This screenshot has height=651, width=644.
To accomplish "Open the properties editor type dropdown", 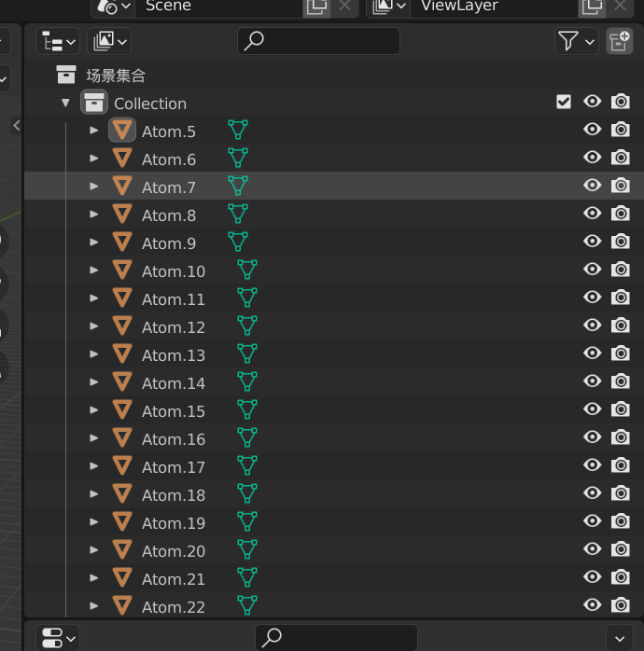I will click(x=58, y=638).
